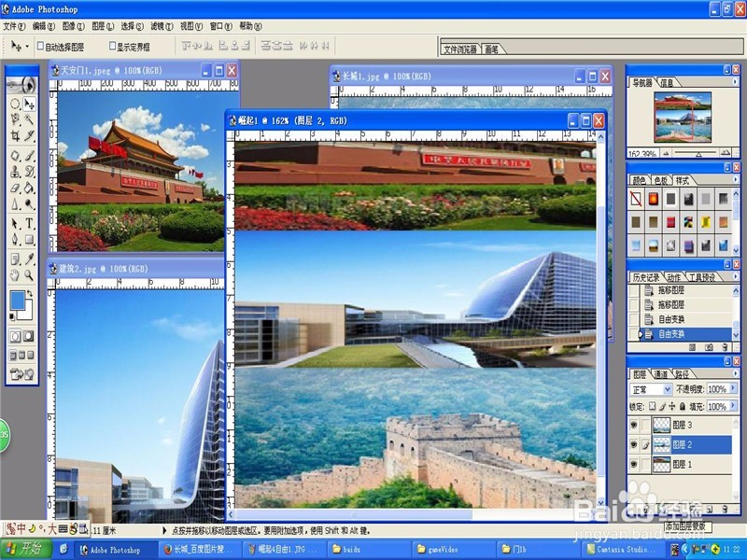The image size is (747, 560).
Task: Select the Zoom magnifier tool
Action: point(29,274)
